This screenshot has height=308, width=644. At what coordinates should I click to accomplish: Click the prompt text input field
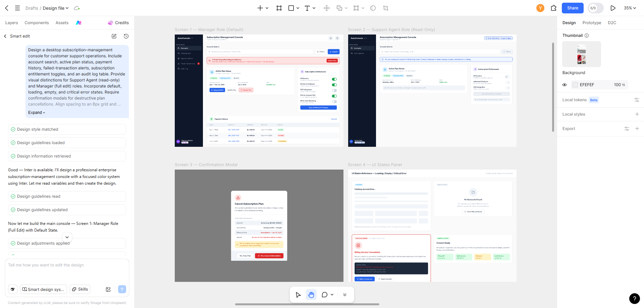[67, 271]
